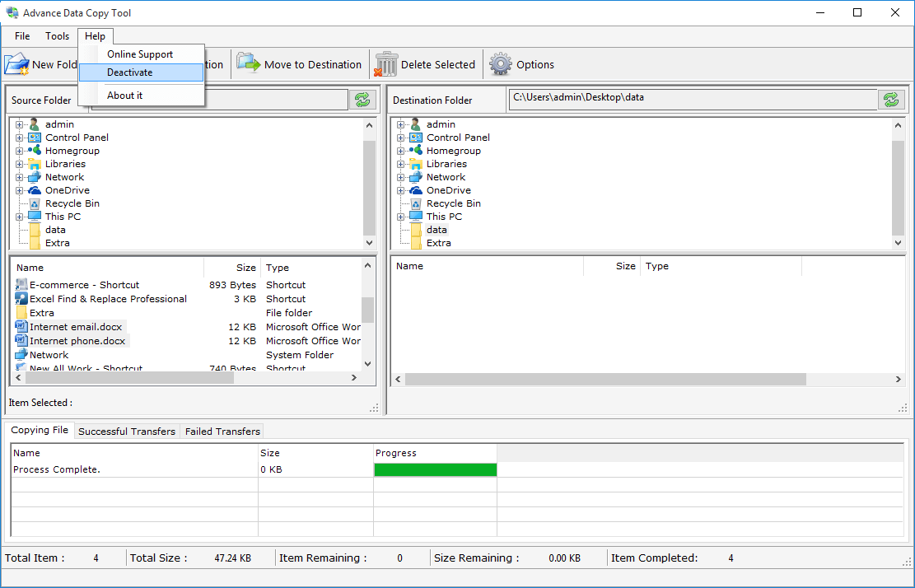Expand the admin node in source tree
This screenshot has width=915, height=588.
(20, 124)
